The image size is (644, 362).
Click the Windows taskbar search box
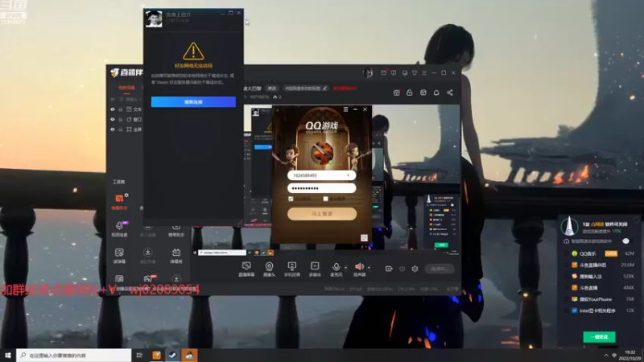click(x=74, y=355)
